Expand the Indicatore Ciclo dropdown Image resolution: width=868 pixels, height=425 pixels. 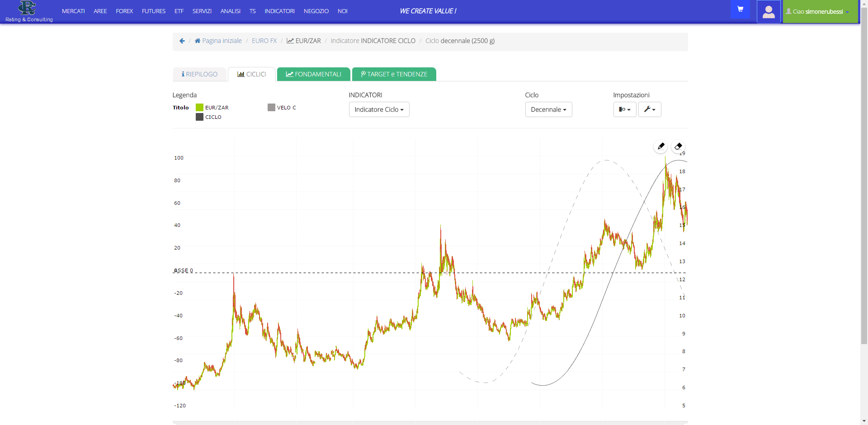coord(379,109)
